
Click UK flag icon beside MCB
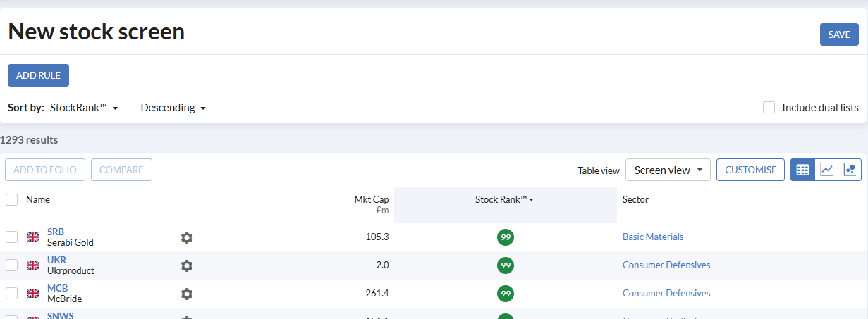(32, 294)
